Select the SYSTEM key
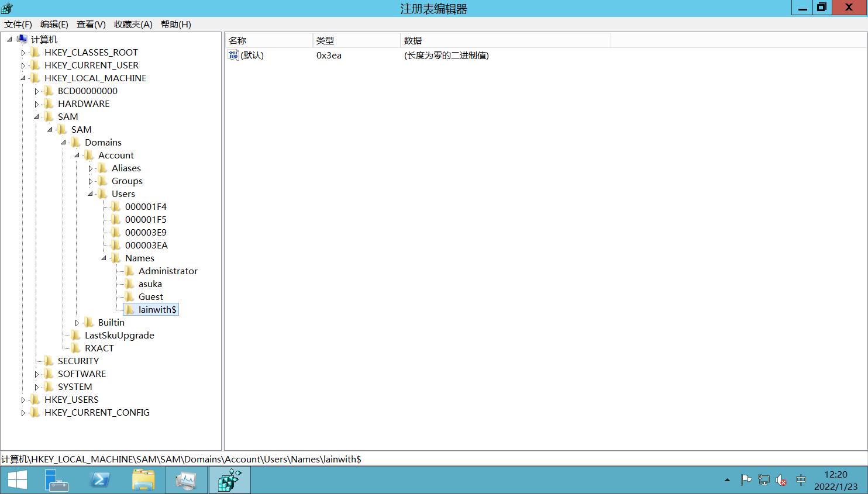This screenshot has width=868, height=494. [x=75, y=386]
